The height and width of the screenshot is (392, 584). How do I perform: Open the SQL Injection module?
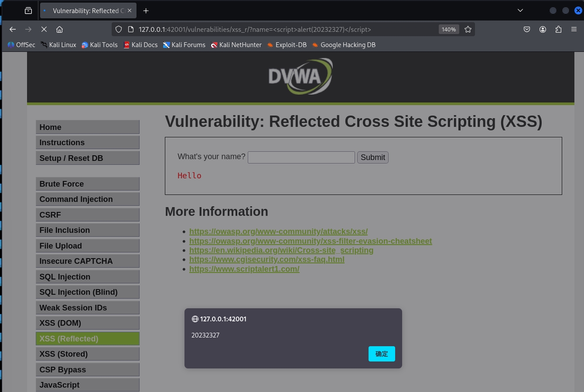tap(88, 277)
